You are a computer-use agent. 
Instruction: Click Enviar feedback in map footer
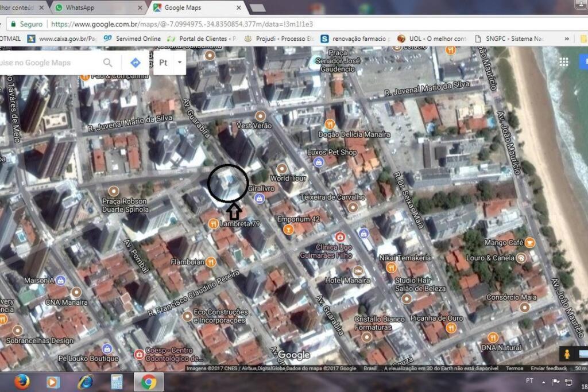[x=548, y=368]
